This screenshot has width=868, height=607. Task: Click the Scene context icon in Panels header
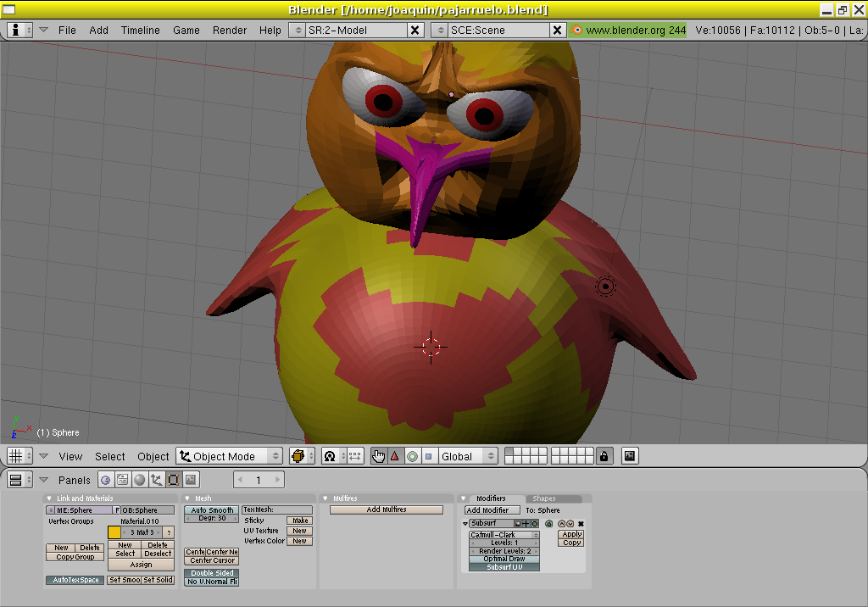[x=191, y=480]
